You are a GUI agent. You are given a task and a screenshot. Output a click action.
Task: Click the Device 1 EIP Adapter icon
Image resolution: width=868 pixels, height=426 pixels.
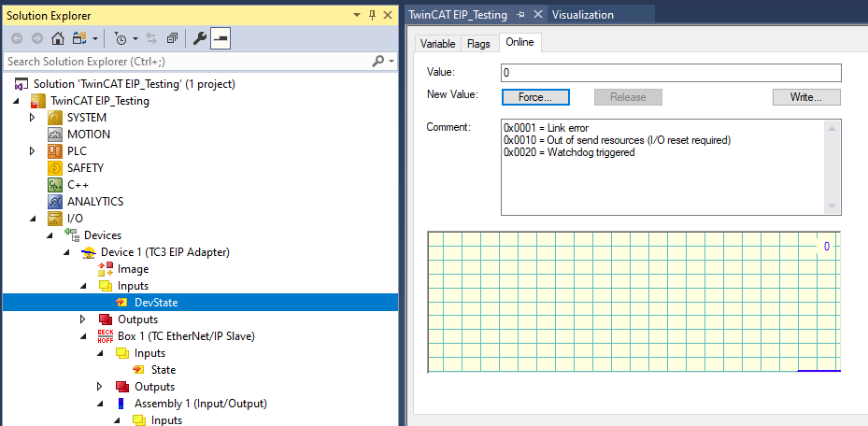pos(89,252)
